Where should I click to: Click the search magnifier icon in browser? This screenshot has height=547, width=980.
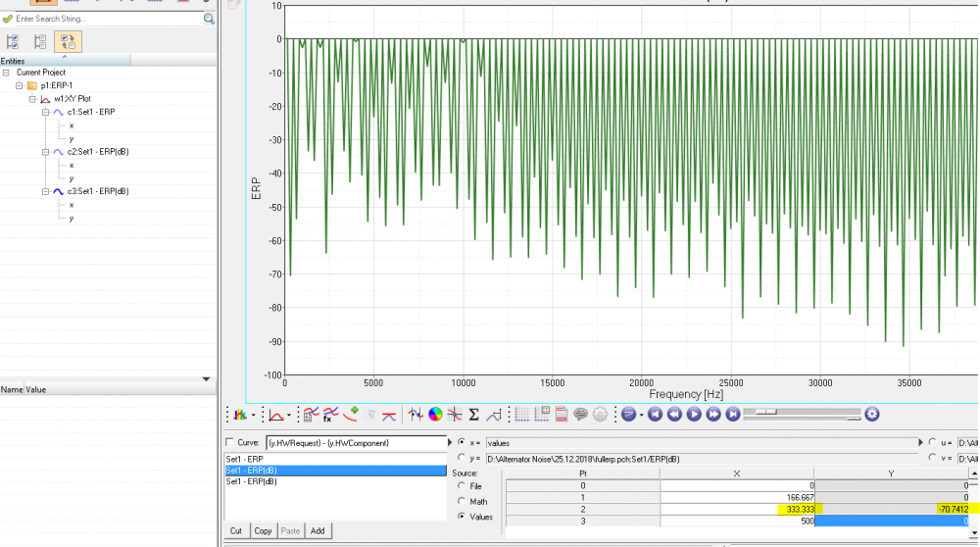point(209,20)
